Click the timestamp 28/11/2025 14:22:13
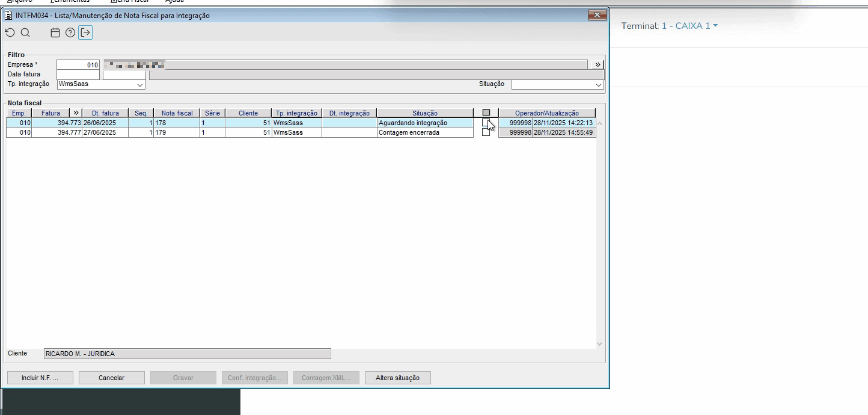 564,123
